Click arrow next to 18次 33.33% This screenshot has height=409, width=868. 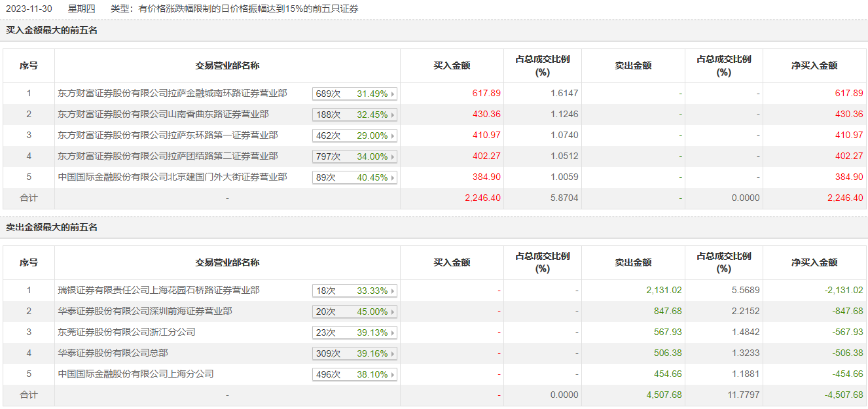pos(393,291)
